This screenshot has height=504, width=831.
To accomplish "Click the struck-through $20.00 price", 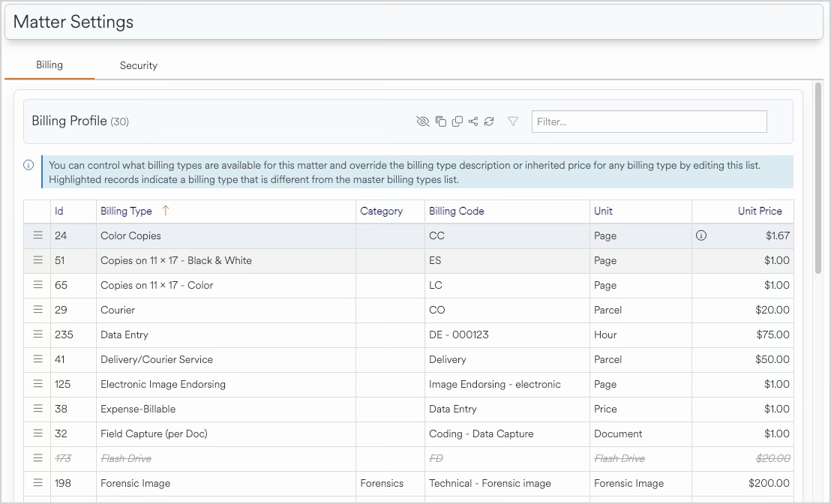I will coord(772,458).
